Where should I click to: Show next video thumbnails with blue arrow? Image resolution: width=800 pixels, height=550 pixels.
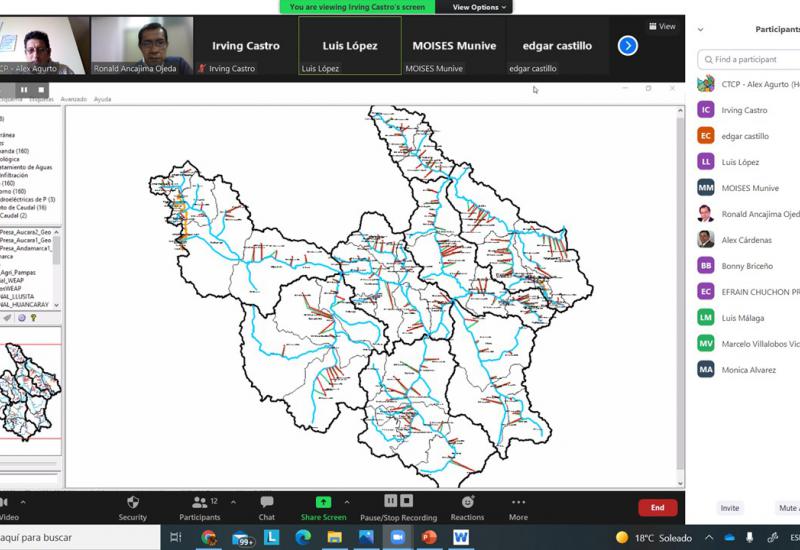(627, 45)
